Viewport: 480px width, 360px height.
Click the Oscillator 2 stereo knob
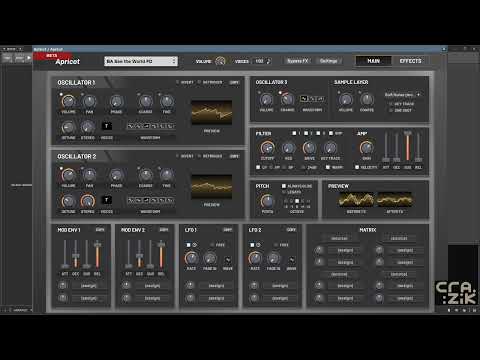click(x=88, y=201)
